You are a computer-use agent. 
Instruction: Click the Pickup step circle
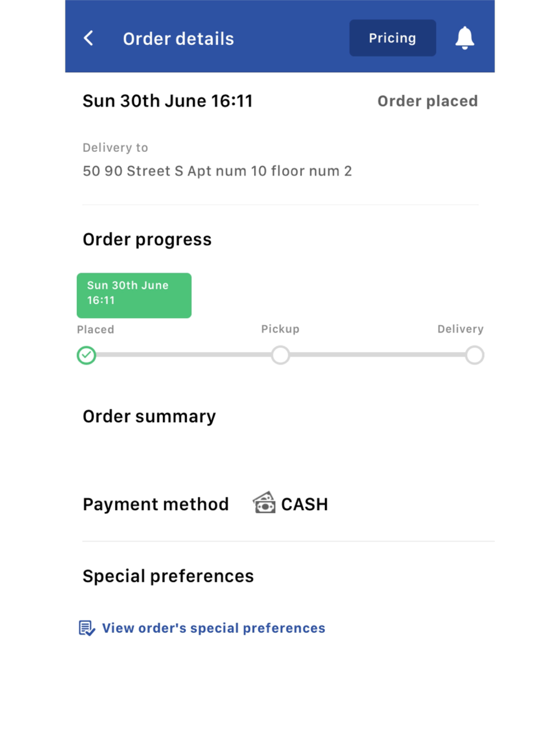point(280,355)
